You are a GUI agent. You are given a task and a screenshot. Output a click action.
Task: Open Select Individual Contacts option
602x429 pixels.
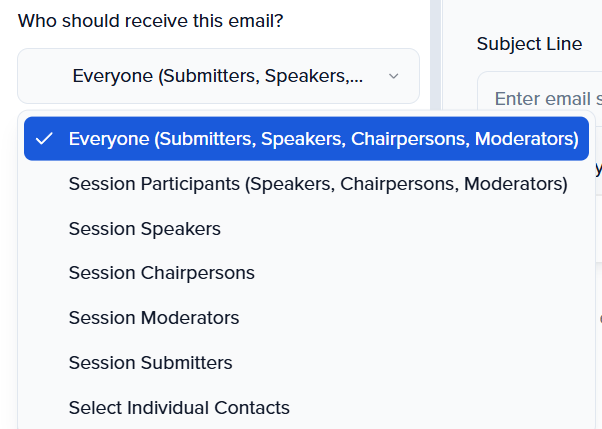click(179, 408)
